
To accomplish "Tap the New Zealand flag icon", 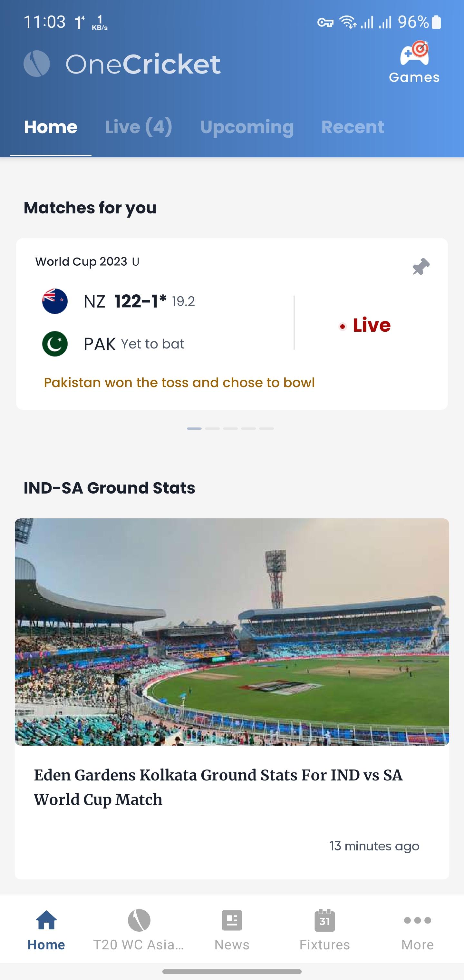I will pyautogui.click(x=55, y=301).
